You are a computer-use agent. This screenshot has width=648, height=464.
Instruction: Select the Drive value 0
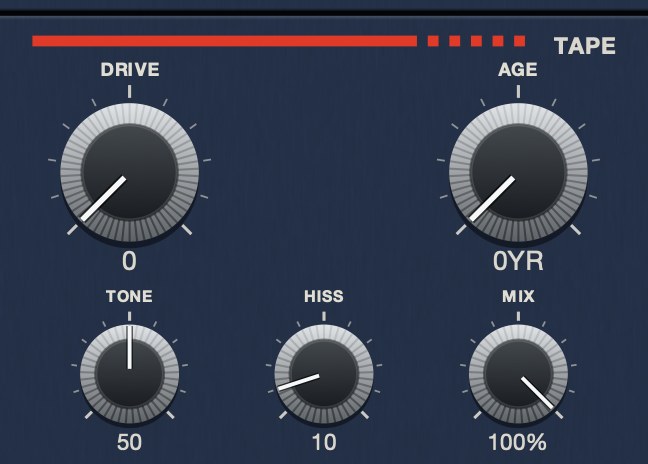point(129,262)
